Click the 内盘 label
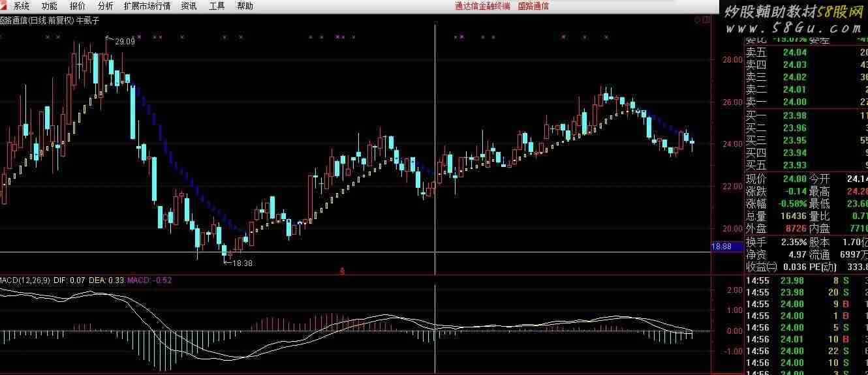This screenshot has width=868, height=375. click(x=820, y=228)
